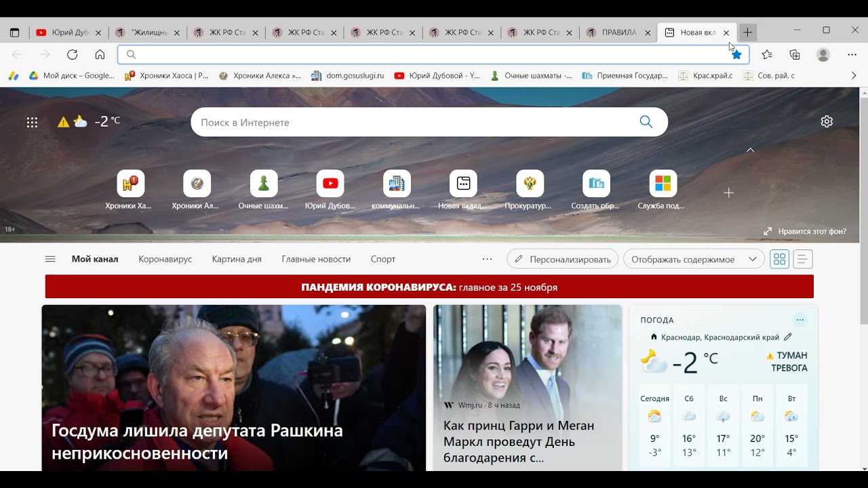Select the Коронавирус feed tab
This screenshot has height=488, width=868.
165,259
